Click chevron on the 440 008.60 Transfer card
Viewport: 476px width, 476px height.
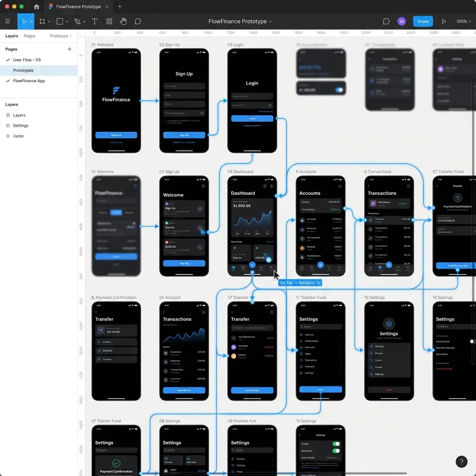(134, 331)
